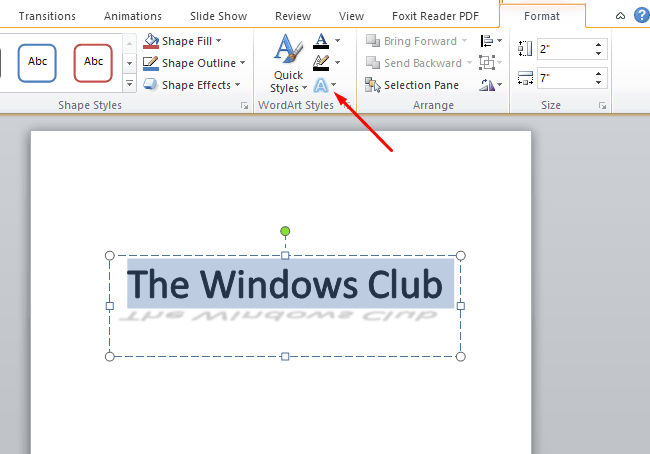This screenshot has height=454, width=650.
Task: Increase shape width with up spinner
Action: (598, 73)
